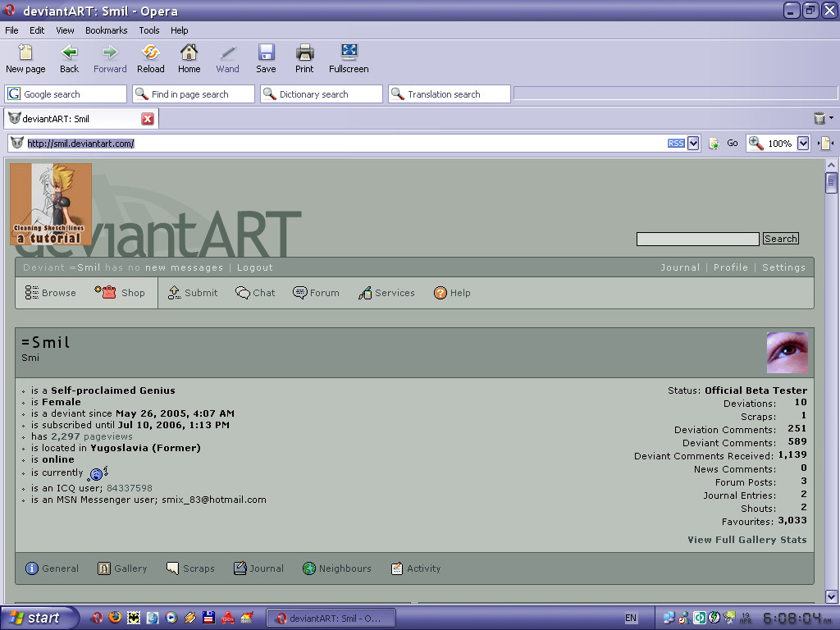Click the Logout link
Viewport: 840px width, 630px height.
pyautogui.click(x=255, y=267)
